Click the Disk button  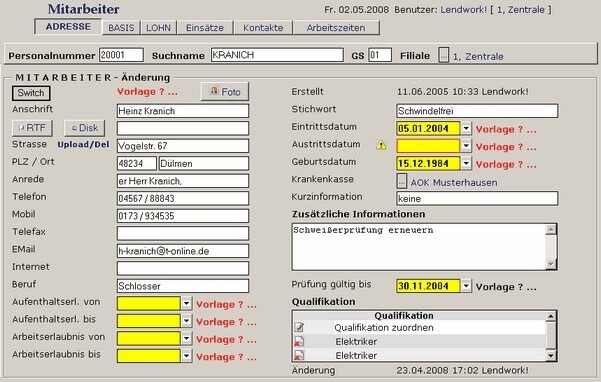click(84, 128)
